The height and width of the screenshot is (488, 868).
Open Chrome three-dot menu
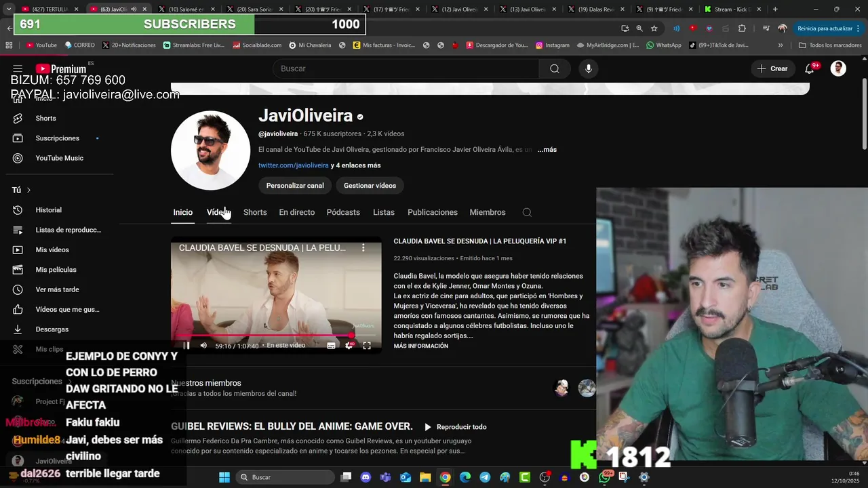point(860,28)
